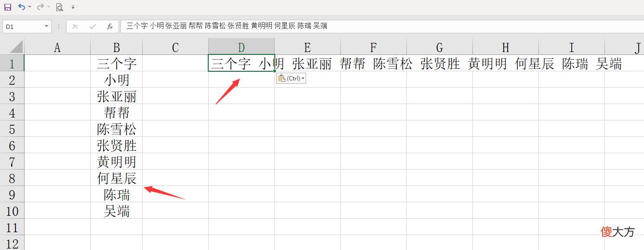644x250 pixels.
Task: Open the Name Box dropdown arrow
Action: [x=47, y=26]
